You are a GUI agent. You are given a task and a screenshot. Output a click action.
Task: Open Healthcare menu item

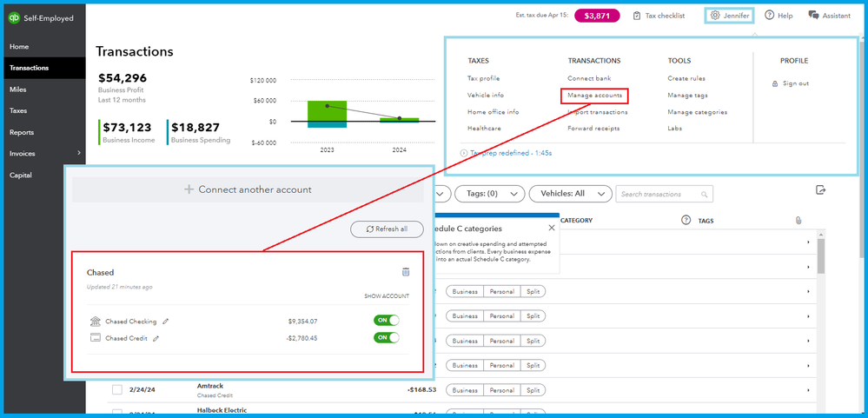[484, 129]
